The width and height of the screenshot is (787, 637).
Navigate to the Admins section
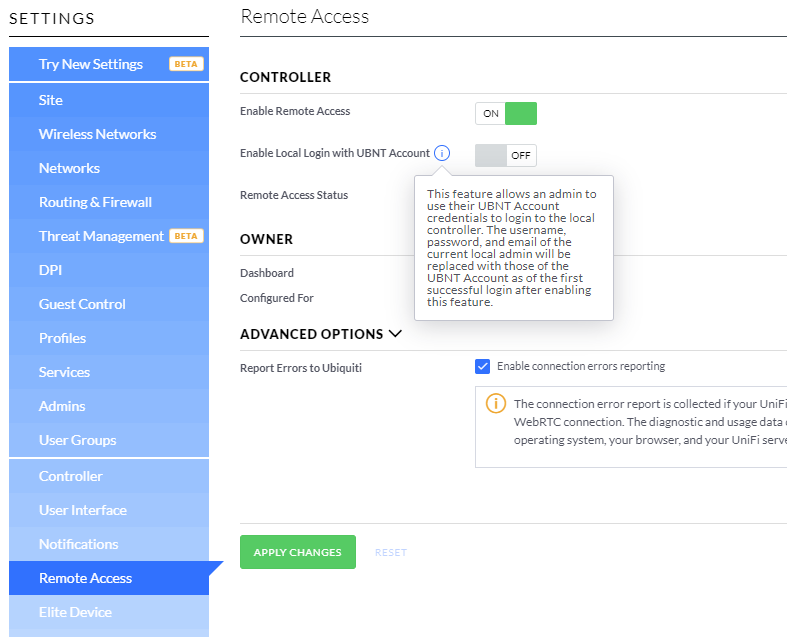pos(62,406)
